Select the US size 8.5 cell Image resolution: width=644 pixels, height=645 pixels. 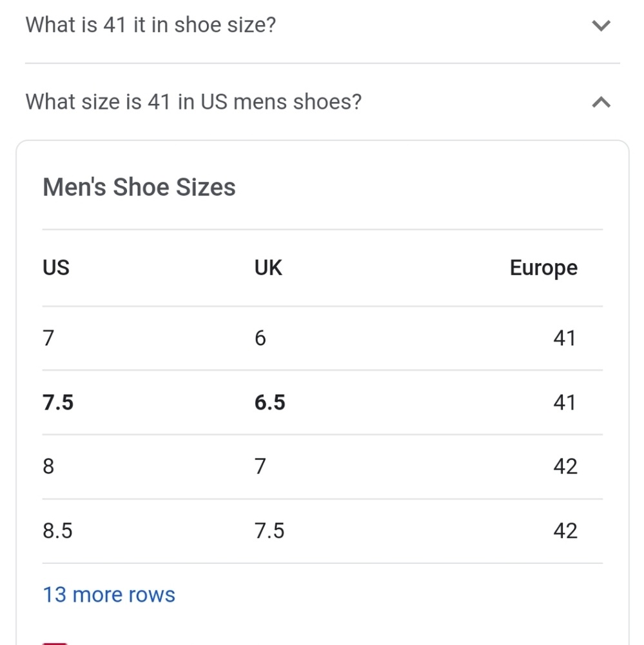click(x=57, y=531)
